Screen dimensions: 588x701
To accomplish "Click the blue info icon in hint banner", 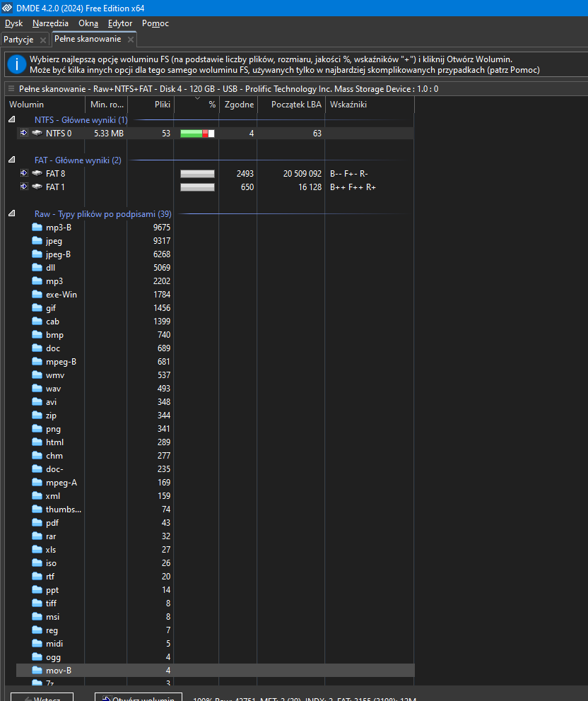I will pos(17,64).
